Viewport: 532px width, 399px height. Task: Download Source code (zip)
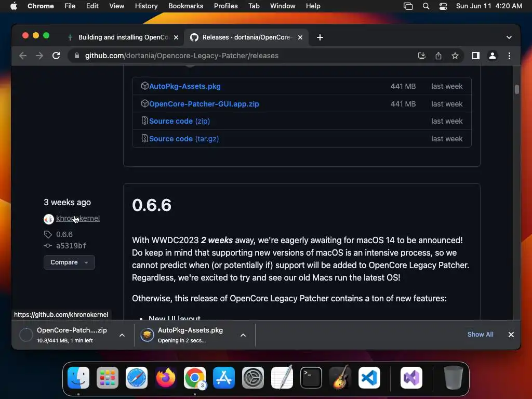[x=179, y=121]
